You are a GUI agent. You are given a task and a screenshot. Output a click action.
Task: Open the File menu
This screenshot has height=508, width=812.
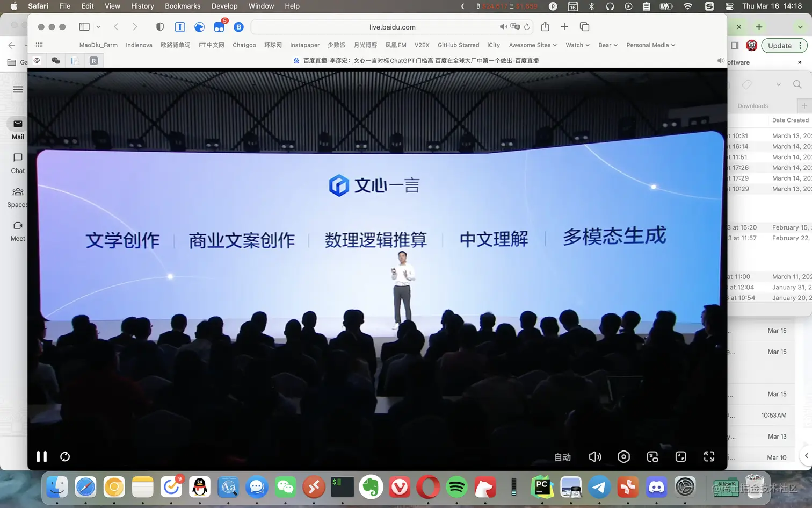coord(64,6)
